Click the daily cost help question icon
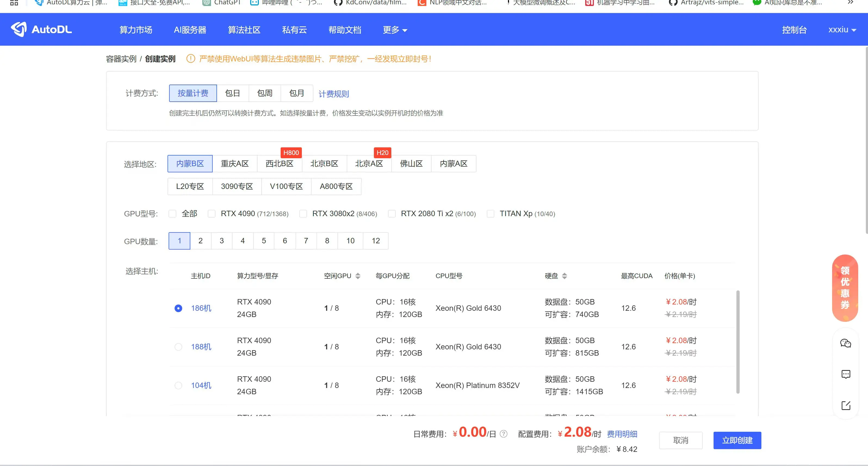The image size is (868, 466). tap(503, 434)
